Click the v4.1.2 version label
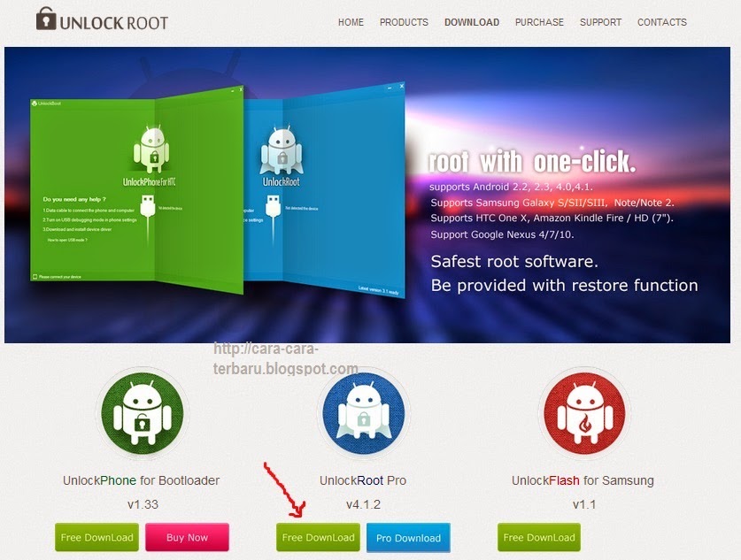The image size is (741, 560). coord(363,504)
